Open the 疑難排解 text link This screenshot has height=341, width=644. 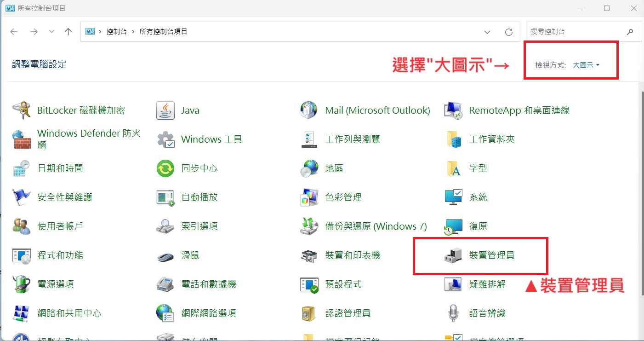click(x=487, y=284)
